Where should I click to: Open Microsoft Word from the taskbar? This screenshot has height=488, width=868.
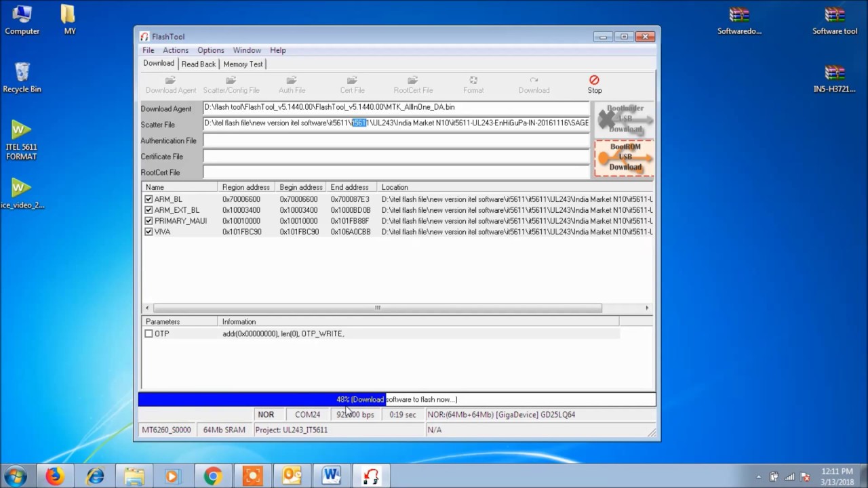[331, 476]
